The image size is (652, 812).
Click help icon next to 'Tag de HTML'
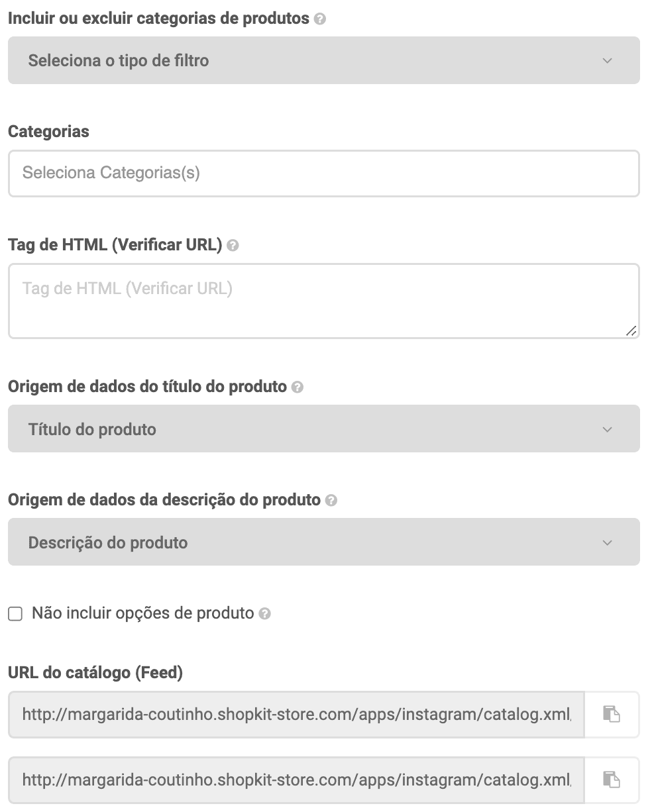(x=233, y=246)
